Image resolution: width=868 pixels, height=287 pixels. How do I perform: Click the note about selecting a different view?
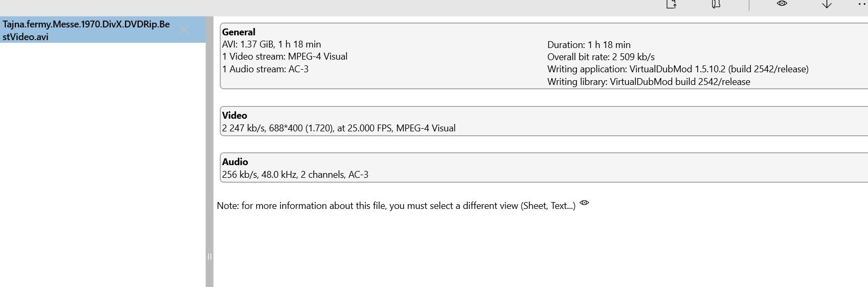[396, 206]
